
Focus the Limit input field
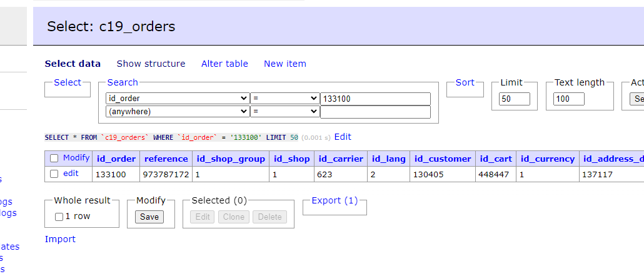click(x=514, y=99)
